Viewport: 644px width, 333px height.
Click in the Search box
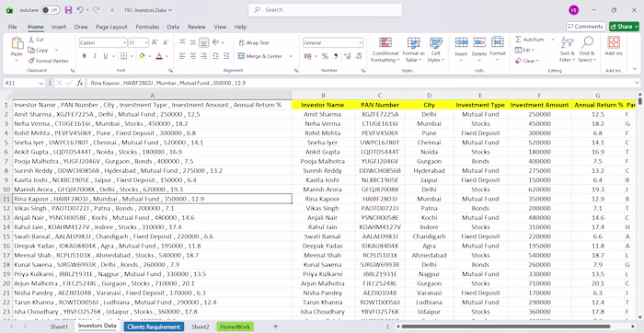[326, 10]
